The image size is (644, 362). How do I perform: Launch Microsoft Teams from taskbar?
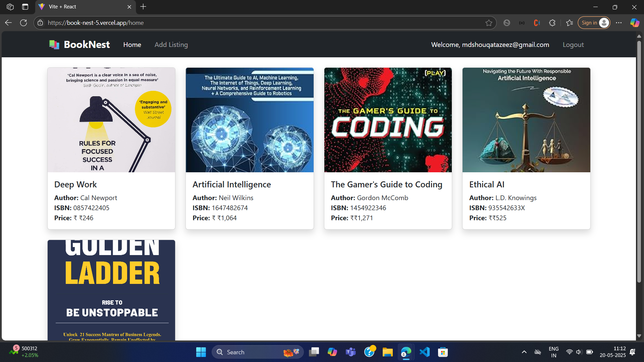pos(351,352)
